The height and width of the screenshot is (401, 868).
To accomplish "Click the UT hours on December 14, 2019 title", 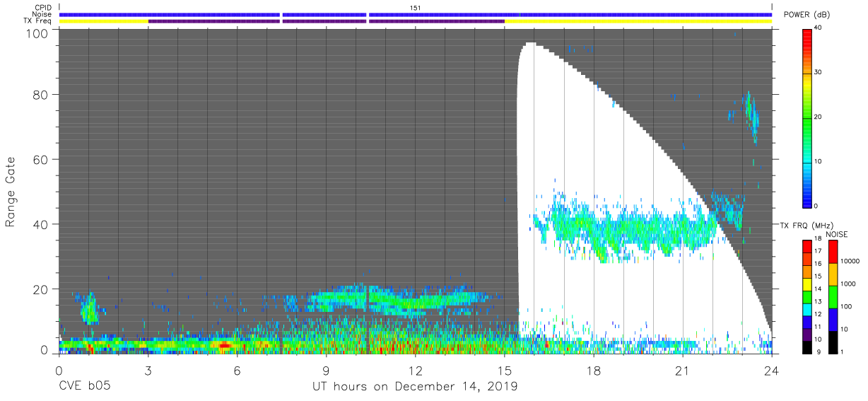I will point(415,387).
